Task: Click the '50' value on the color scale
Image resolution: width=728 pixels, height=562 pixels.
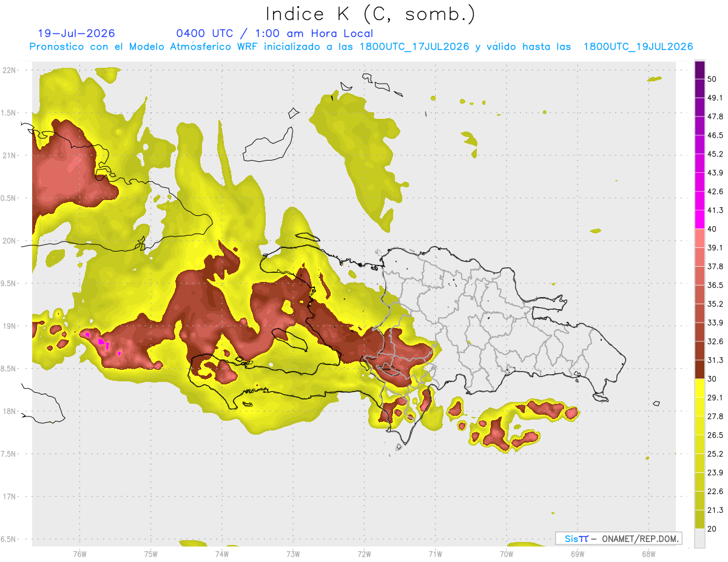Action: point(712,79)
